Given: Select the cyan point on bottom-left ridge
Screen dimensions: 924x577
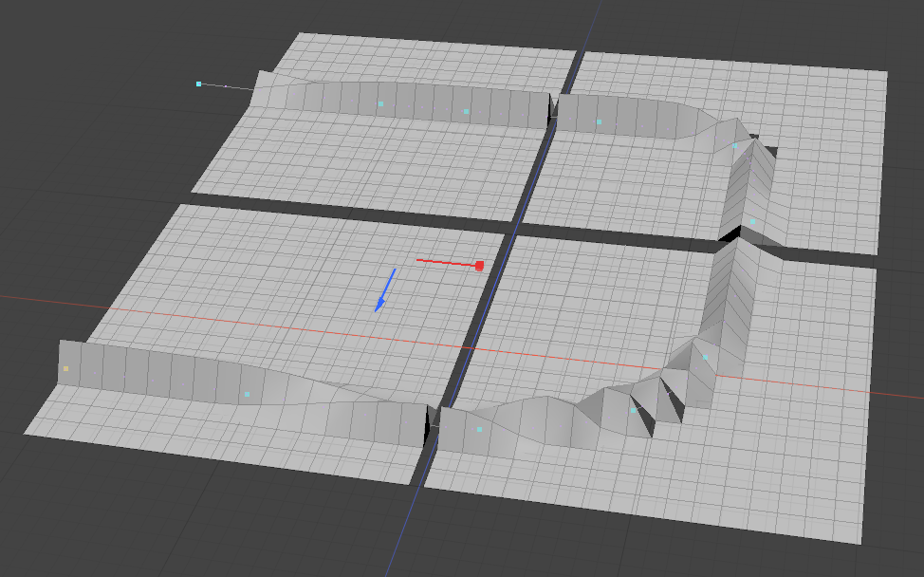Looking at the screenshot, I should (x=247, y=393).
